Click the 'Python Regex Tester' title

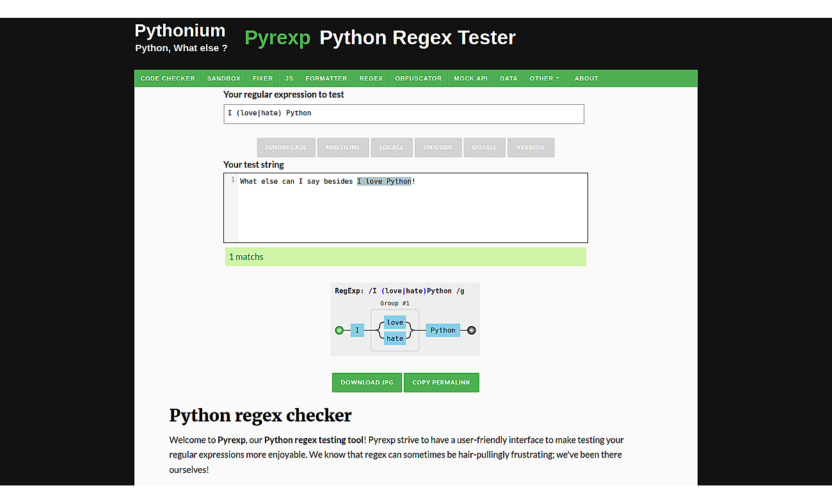click(x=417, y=38)
